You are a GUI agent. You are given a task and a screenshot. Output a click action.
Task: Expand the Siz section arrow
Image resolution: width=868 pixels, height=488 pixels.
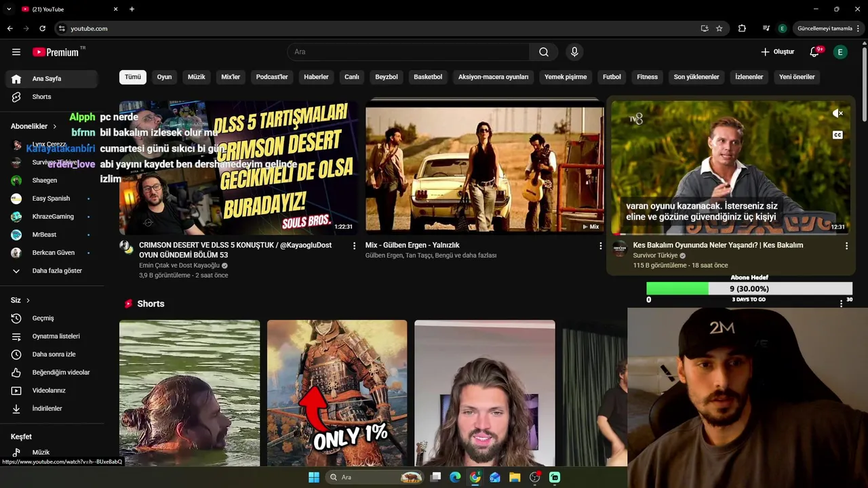click(x=28, y=300)
